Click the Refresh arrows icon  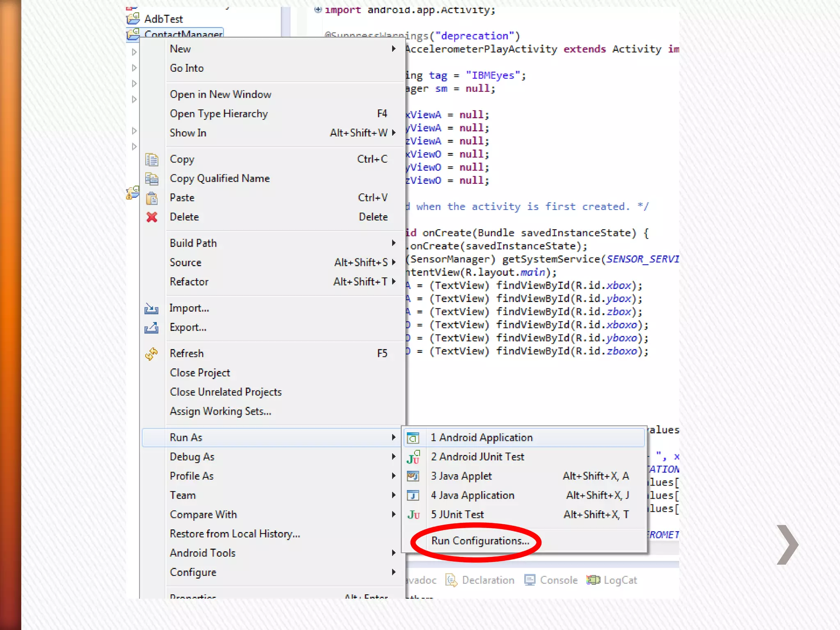[x=151, y=354]
